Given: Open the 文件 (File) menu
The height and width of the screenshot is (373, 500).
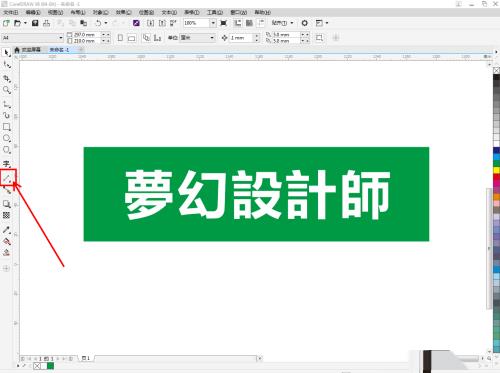Looking at the screenshot, I should click(11, 12).
